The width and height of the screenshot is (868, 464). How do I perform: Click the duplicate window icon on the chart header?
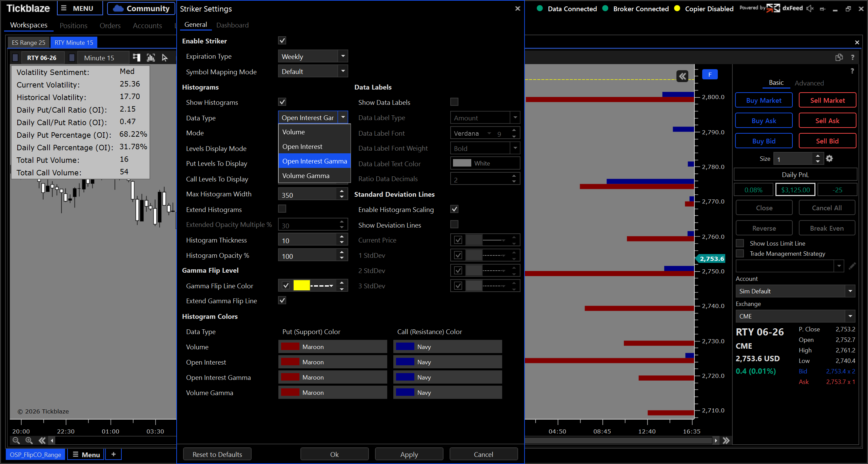tap(839, 57)
